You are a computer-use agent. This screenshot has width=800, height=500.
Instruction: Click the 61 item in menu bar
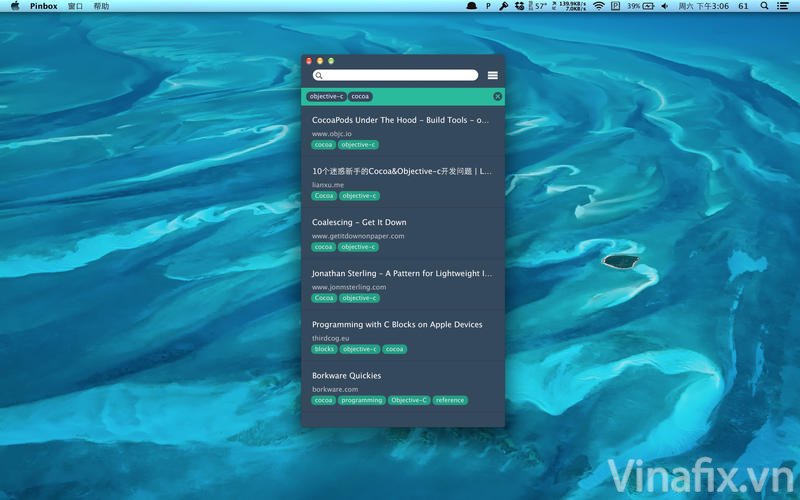[743, 6]
